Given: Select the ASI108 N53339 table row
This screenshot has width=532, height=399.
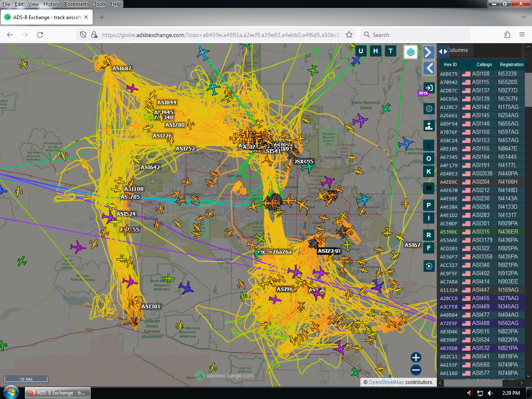Looking at the screenshot, I should [x=481, y=74].
